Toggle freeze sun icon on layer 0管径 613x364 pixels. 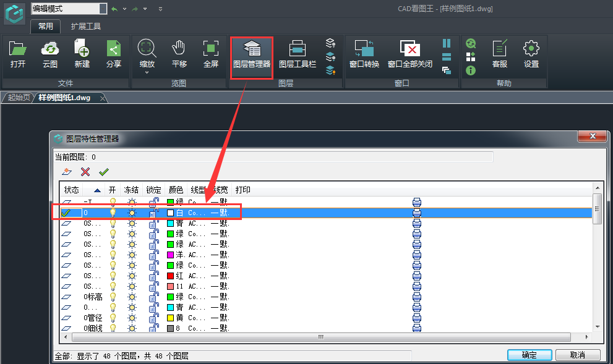[132, 318]
